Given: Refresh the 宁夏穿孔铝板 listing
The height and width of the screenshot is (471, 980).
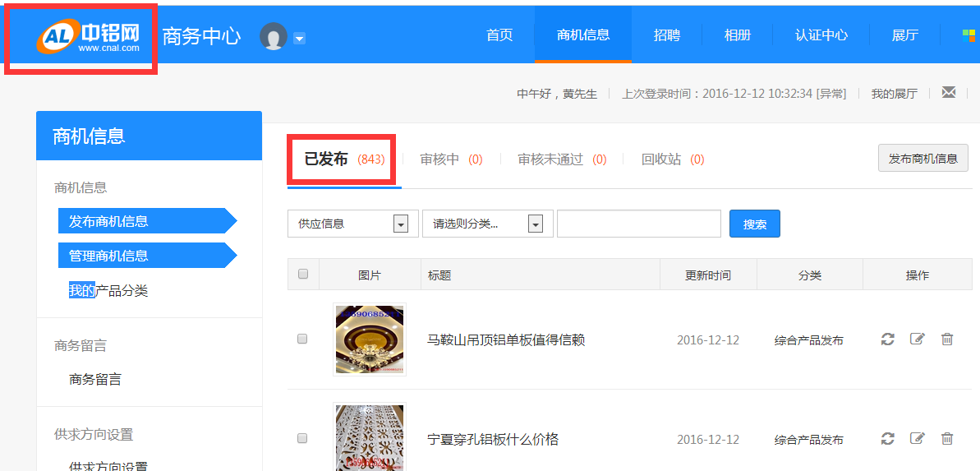Looking at the screenshot, I should point(887,439).
